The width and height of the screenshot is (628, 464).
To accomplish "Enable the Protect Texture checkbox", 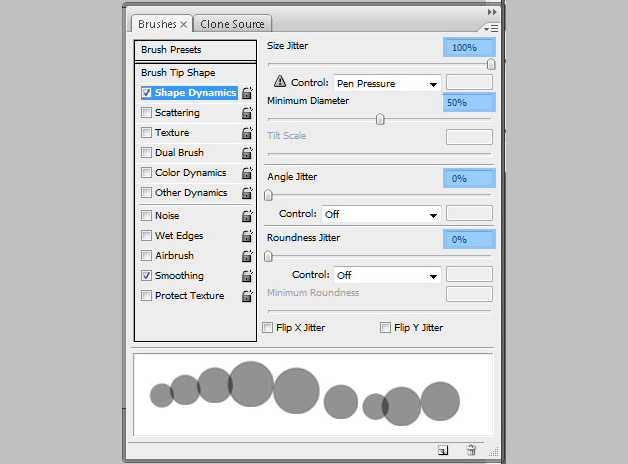I will (147, 295).
